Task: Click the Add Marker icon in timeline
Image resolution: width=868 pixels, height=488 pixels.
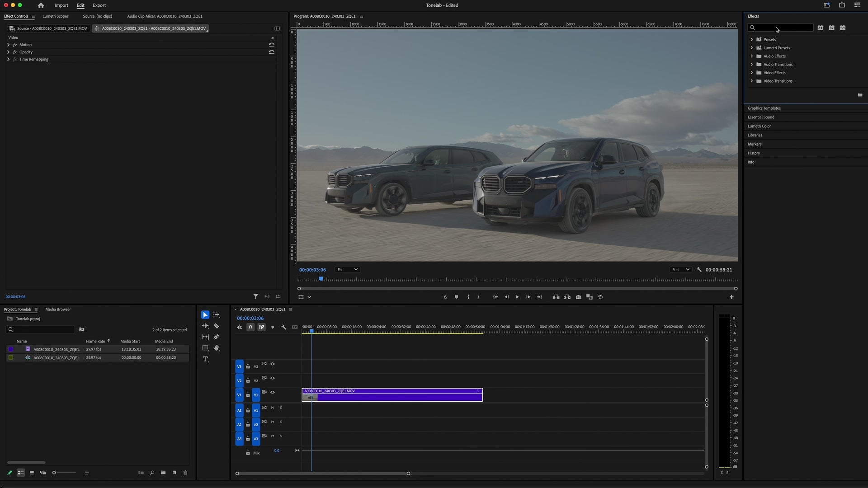Action: click(x=273, y=327)
